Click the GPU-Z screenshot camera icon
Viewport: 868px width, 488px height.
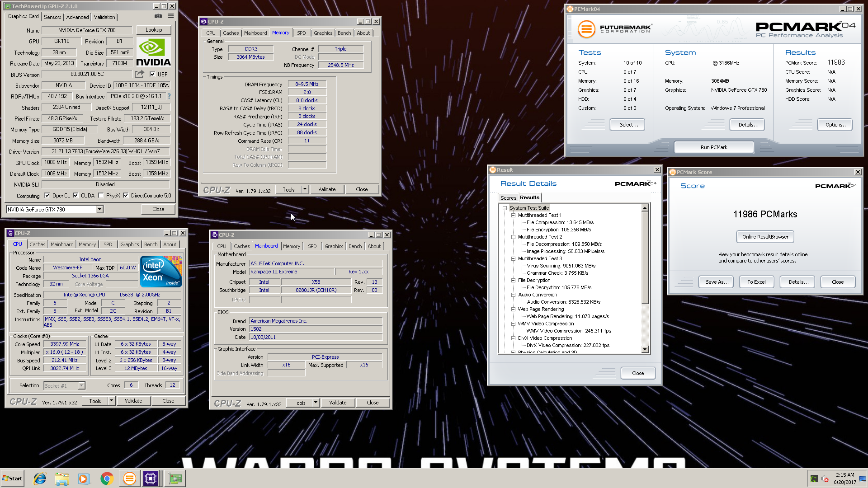pos(158,16)
